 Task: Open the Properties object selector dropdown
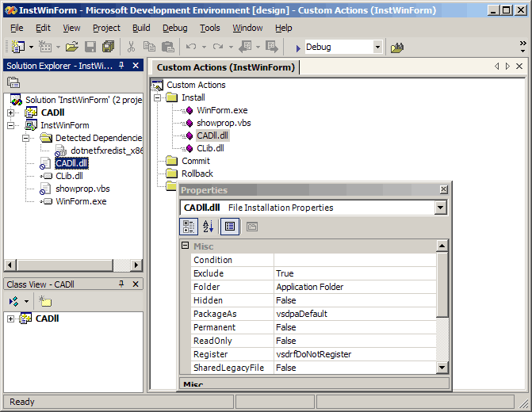pyautogui.click(x=441, y=208)
